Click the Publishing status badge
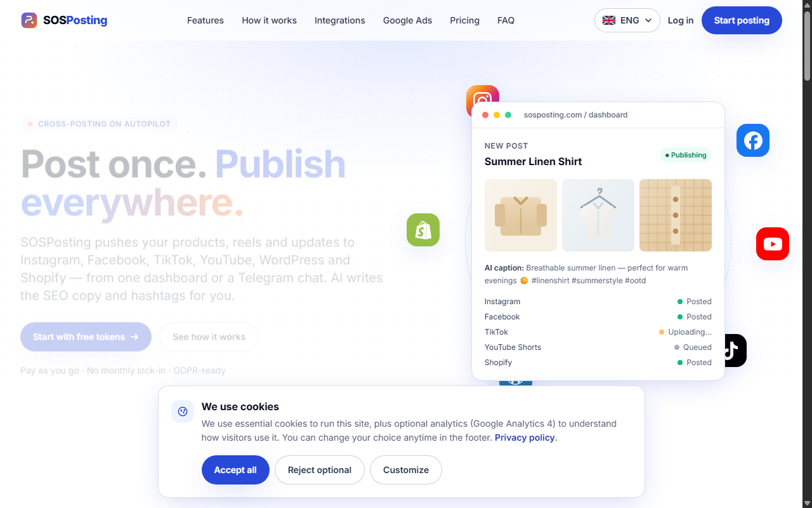812x508 pixels. pos(686,155)
